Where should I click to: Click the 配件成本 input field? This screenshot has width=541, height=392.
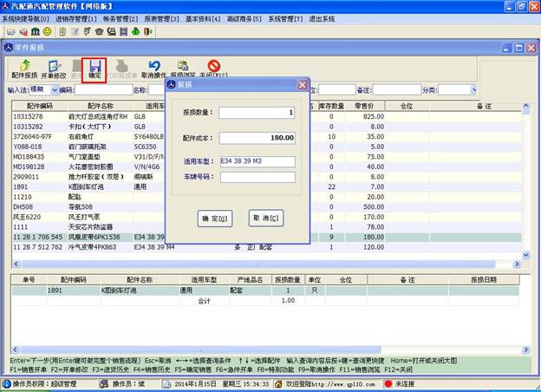click(257, 138)
